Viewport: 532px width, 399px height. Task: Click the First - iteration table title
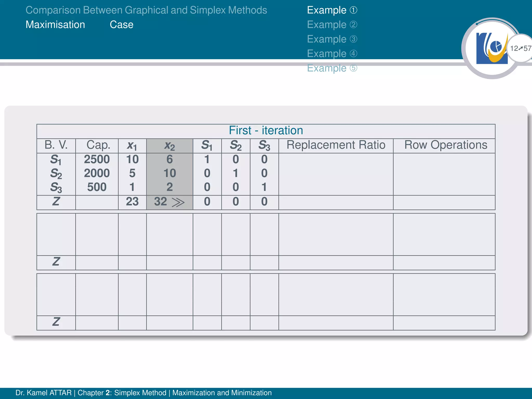266,130
